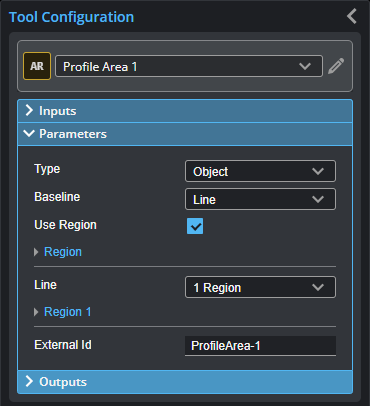370x406 pixels.
Task: Expand the Region 1 disclosure triangle
Action: pos(36,312)
